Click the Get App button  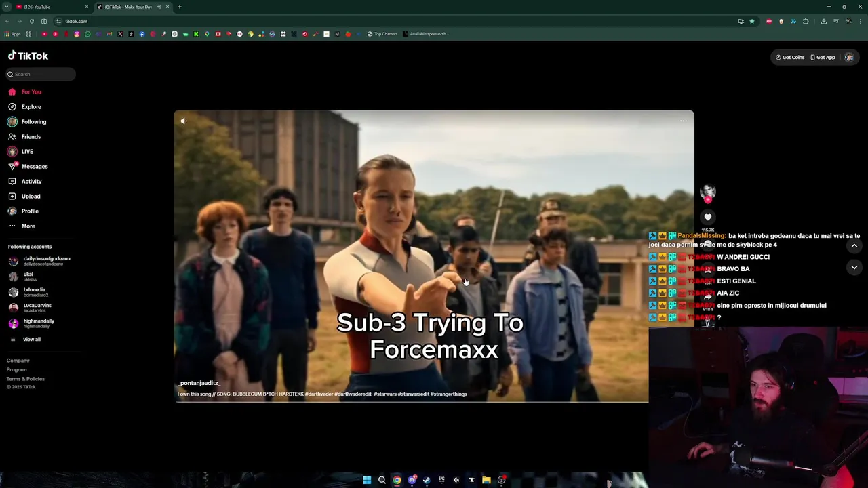pos(823,57)
